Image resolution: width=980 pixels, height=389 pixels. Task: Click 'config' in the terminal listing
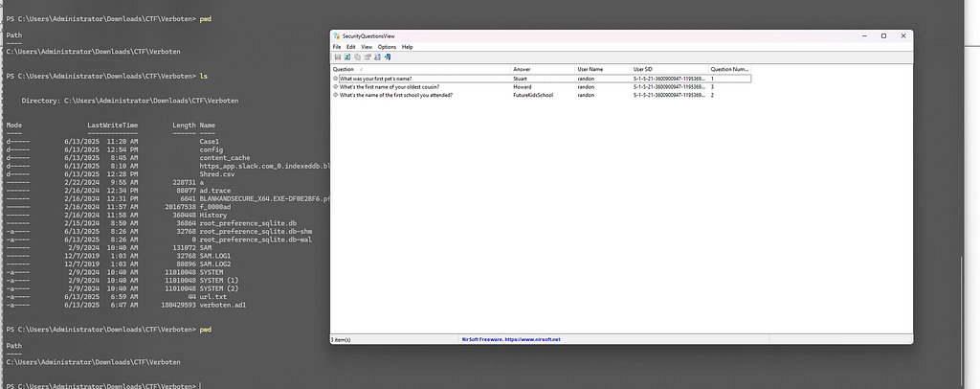[212, 149]
